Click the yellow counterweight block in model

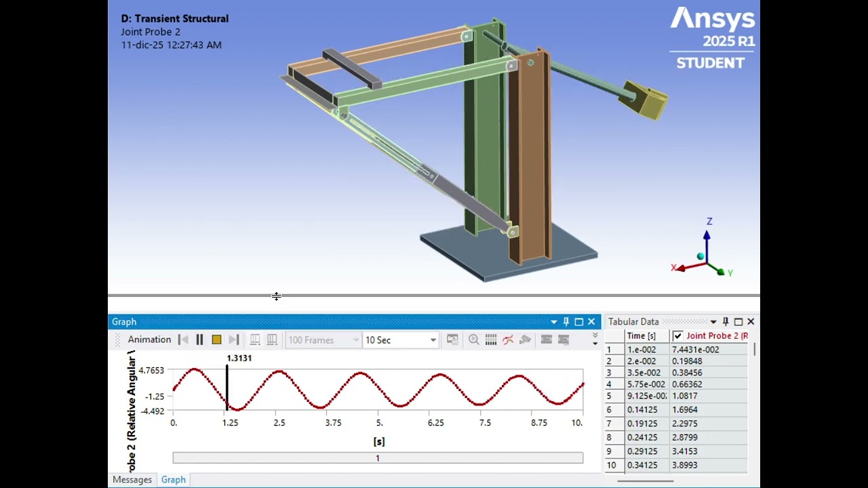coord(644,100)
